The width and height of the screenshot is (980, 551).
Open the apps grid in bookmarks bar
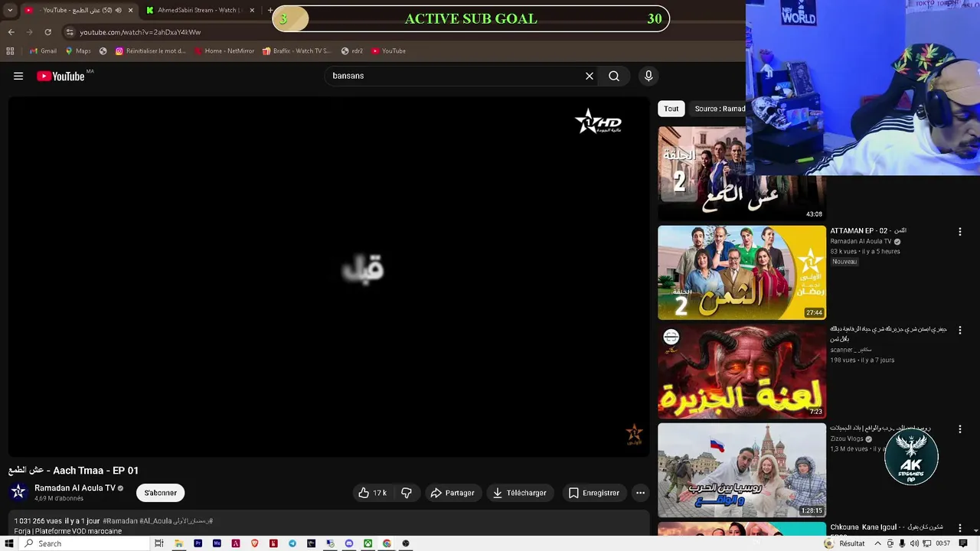pos(10,51)
